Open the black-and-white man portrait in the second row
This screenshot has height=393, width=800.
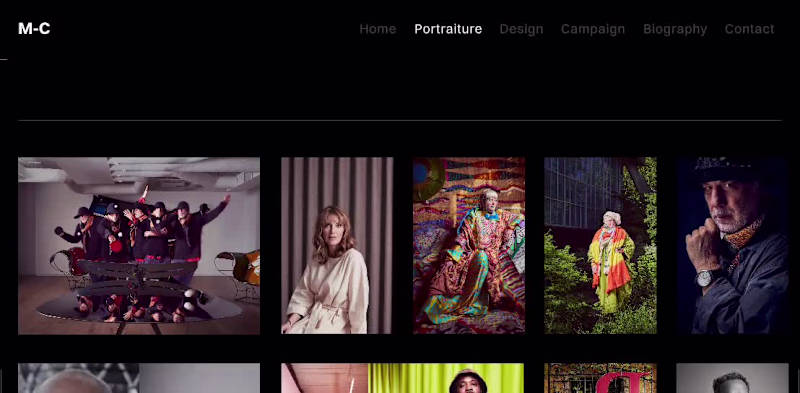click(733, 378)
